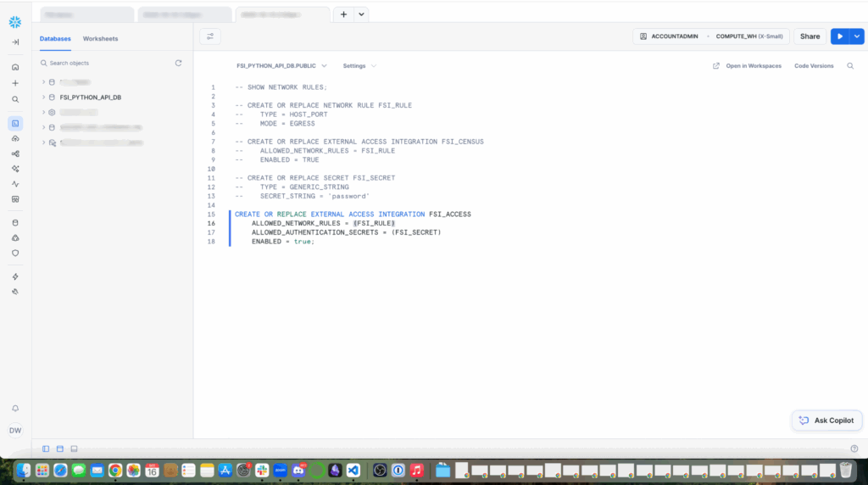Click the plus icon to add new tab
868x485 pixels.
click(x=343, y=14)
